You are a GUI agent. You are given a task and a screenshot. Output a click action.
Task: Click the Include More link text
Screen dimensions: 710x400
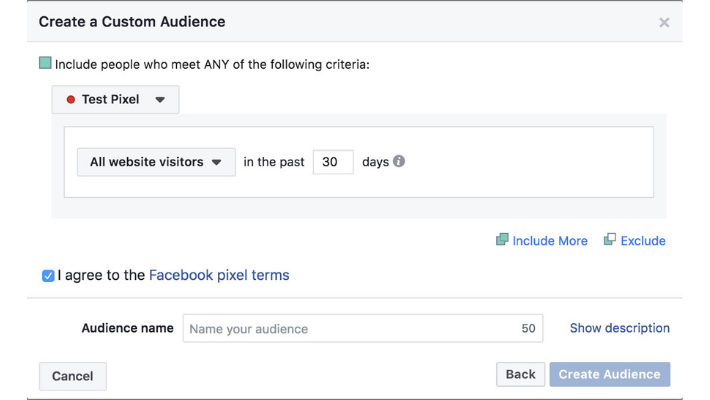pos(550,241)
